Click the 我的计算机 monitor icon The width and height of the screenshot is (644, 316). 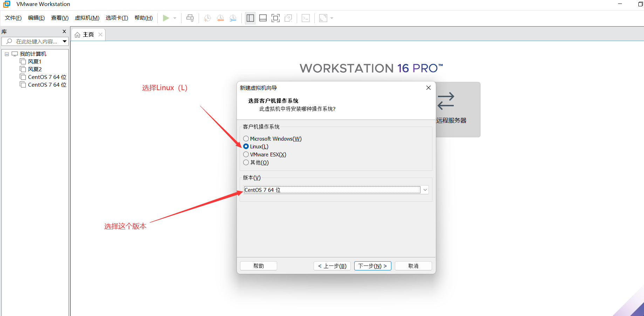(x=15, y=54)
